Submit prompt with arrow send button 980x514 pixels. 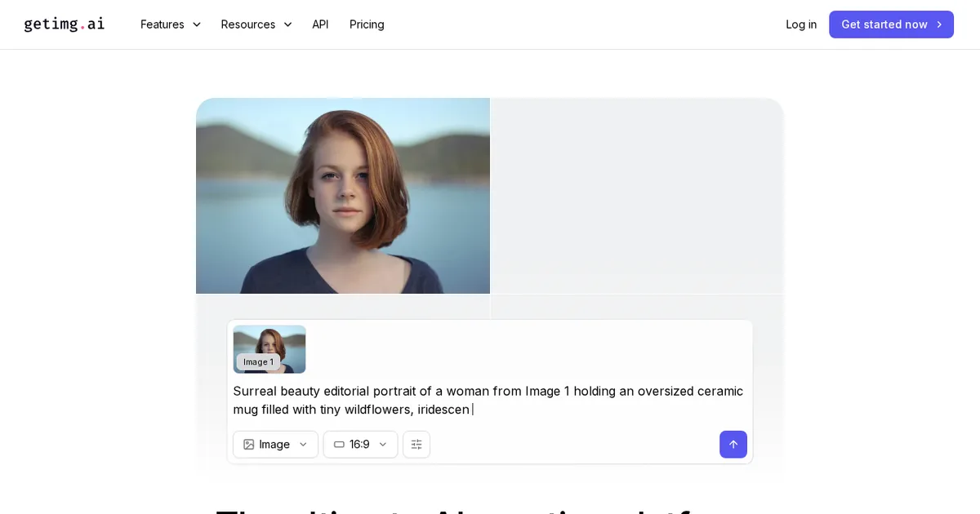(x=733, y=445)
